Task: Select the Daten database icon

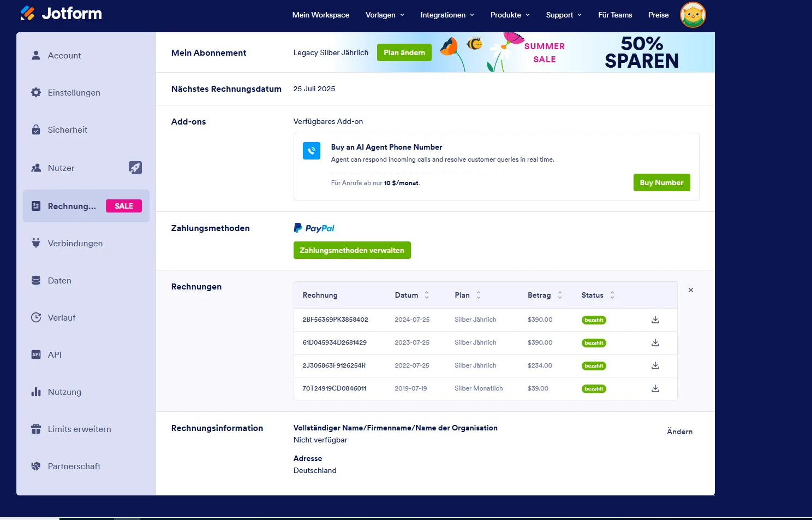Action: (x=36, y=280)
